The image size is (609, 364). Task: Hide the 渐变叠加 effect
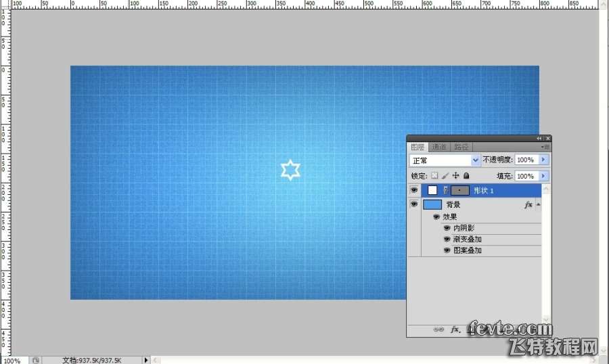click(447, 240)
